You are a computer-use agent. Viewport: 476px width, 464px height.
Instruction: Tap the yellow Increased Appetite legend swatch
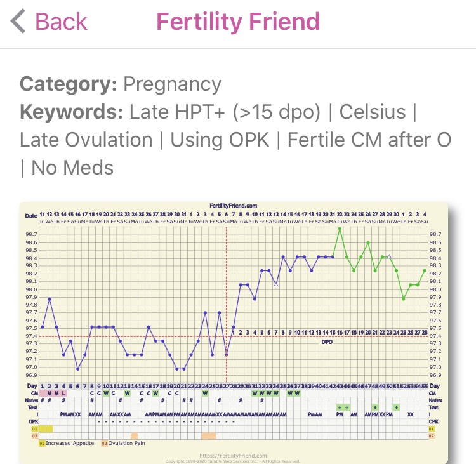coord(42,443)
